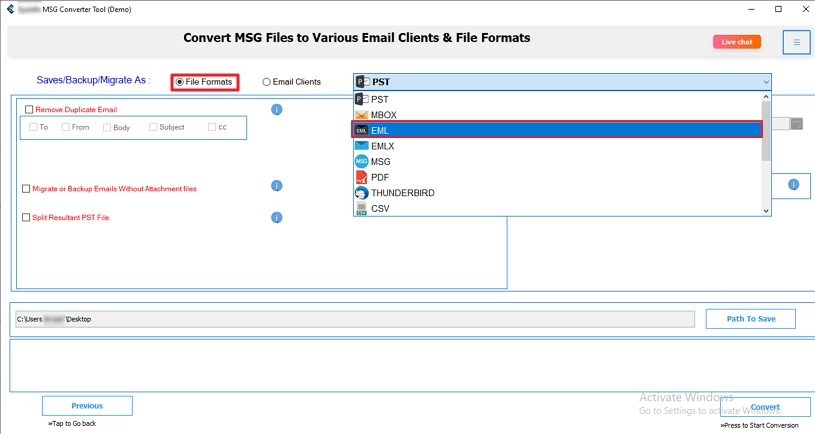This screenshot has height=434, width=815.
Task: Pick the EML format icon
Action: point(362,130)
